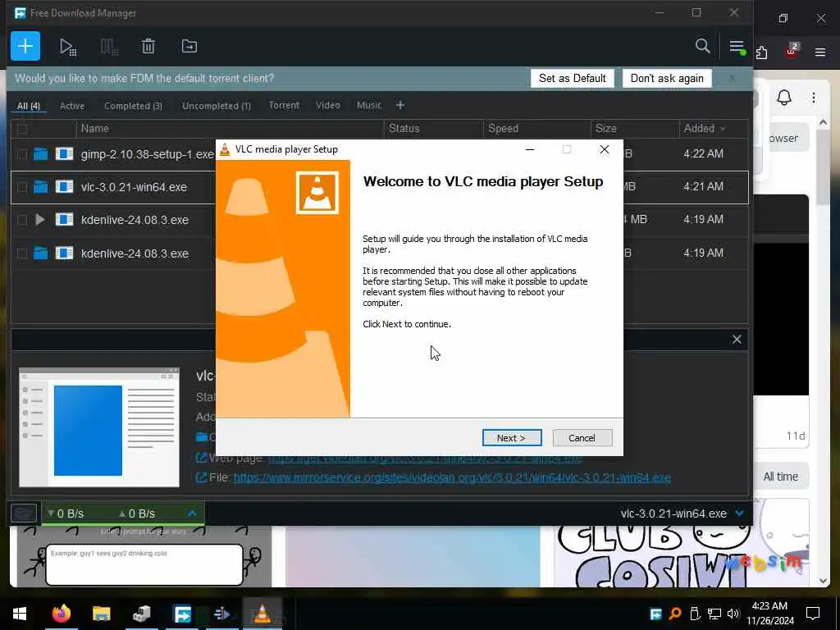Screen dimensions: 840x630
Task: Open browser extensions puzzle icon
Action: pyautogui.click(x=761, y=52)
